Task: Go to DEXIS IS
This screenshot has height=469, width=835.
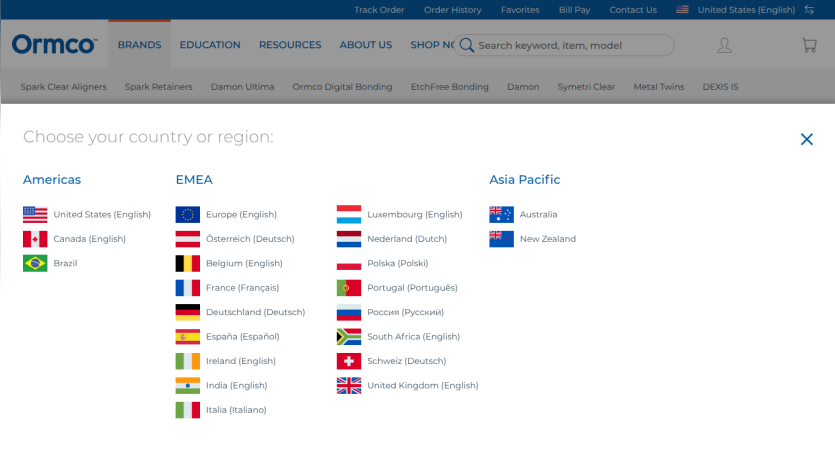Action: point(721,87)
